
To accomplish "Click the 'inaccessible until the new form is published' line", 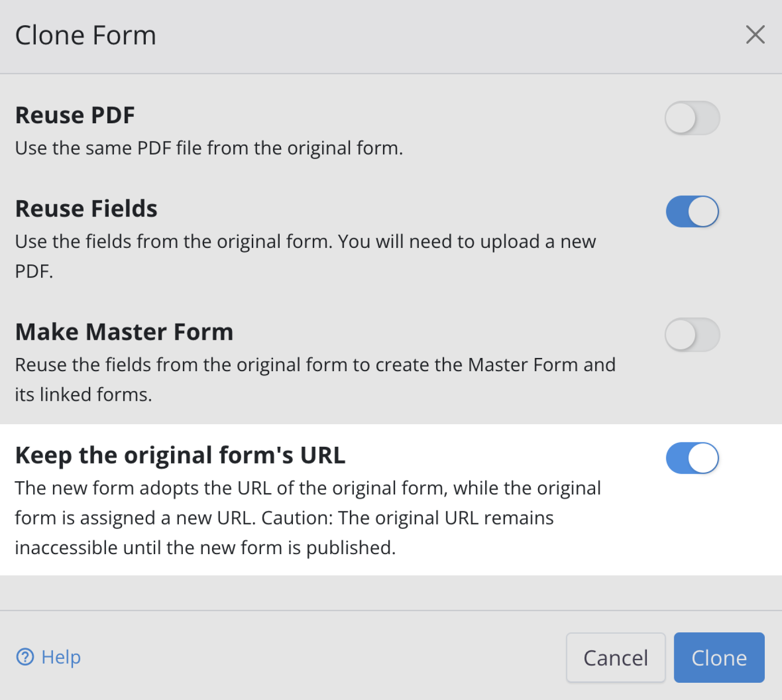I will (x=205, y=548).
